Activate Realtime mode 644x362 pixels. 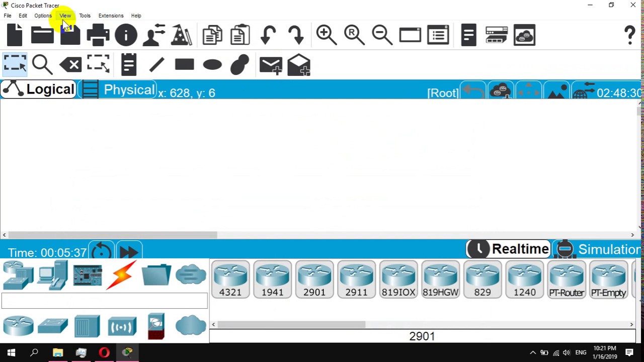pos(508,249)
